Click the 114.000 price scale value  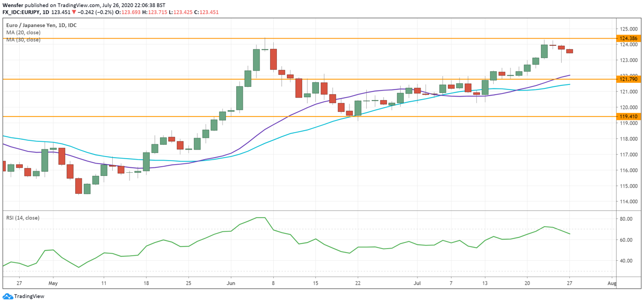pyautogui.click(x=629, y=202)
